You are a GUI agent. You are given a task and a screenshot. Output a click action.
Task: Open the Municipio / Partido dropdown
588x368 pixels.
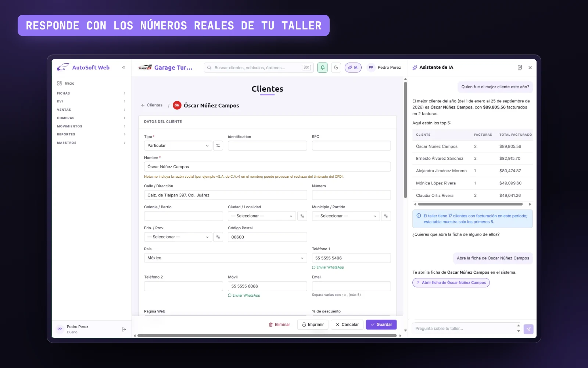[x=346, y=216]
